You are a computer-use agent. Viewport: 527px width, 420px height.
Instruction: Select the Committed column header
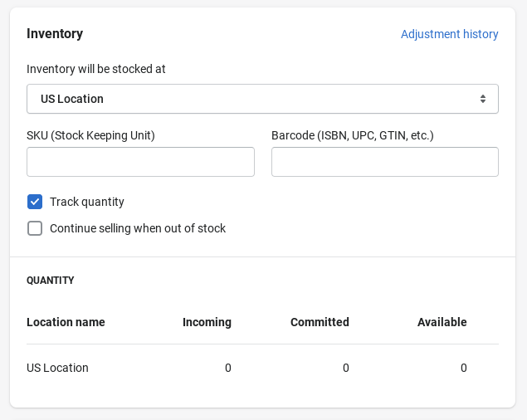coord(320,322)
